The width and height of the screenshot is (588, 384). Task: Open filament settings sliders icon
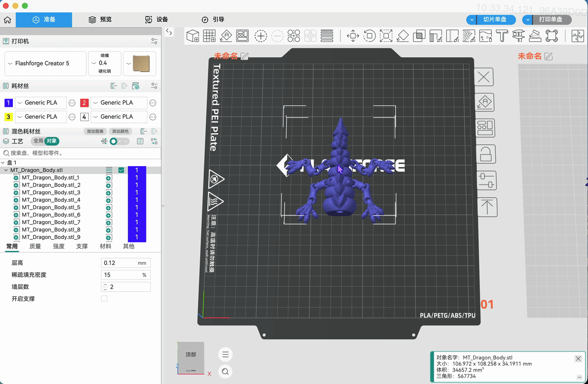[154, 86]
